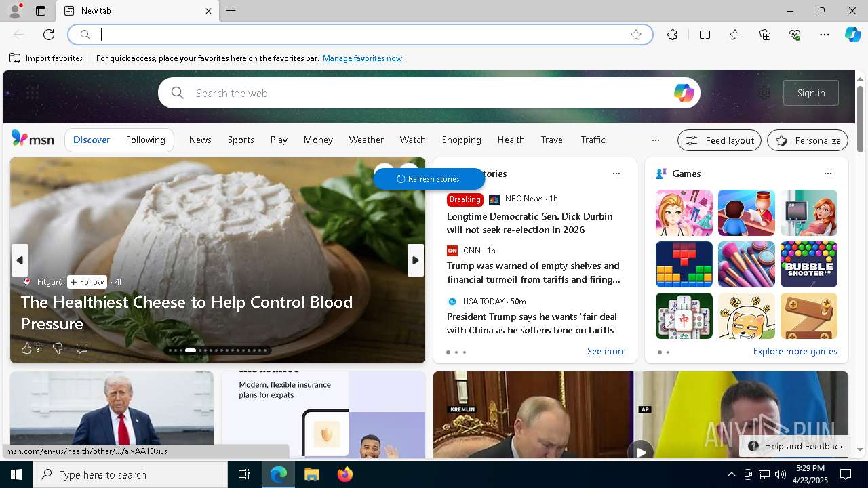Open the Traffic menu item
Viewport: 868px width, 488px height.
(593, 140)
